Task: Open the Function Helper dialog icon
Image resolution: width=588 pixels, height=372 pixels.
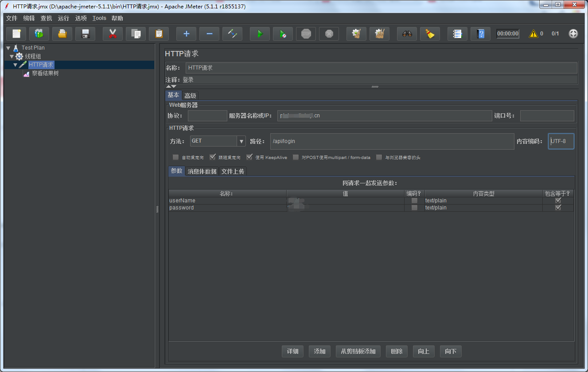Action: [458, 34]
